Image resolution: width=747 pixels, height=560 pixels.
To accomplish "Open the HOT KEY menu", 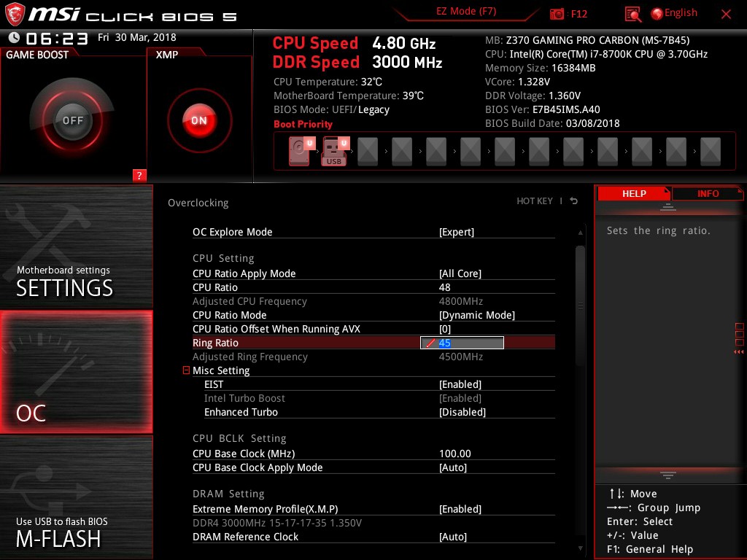I will [535, 201].
